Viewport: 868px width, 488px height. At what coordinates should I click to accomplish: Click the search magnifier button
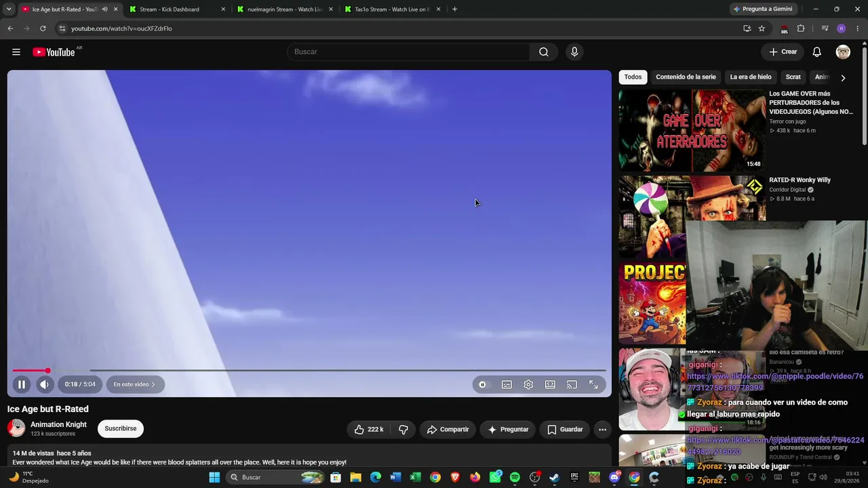[x=544, y=52]
